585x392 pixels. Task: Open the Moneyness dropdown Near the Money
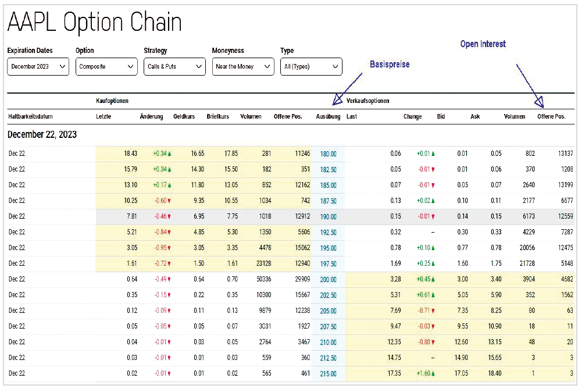point(243,66)
